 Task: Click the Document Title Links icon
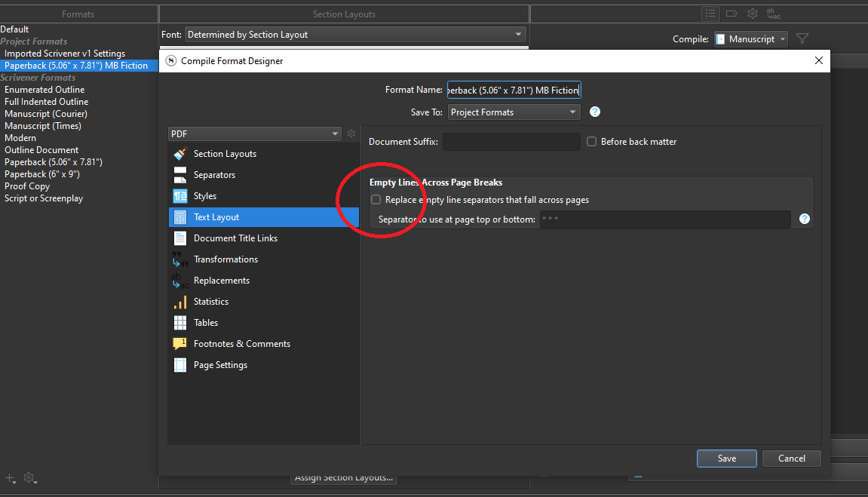180,238
